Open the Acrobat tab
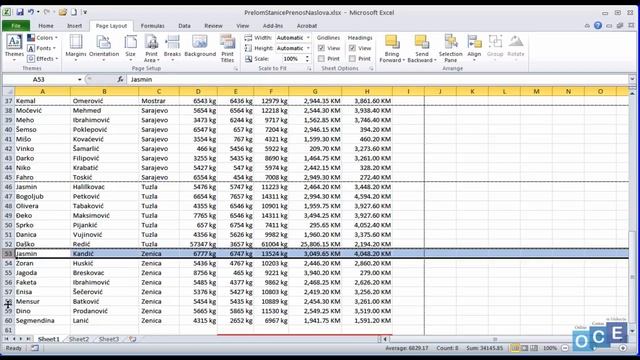This screenshot has width=640, height=360. [x=307, y=26]
